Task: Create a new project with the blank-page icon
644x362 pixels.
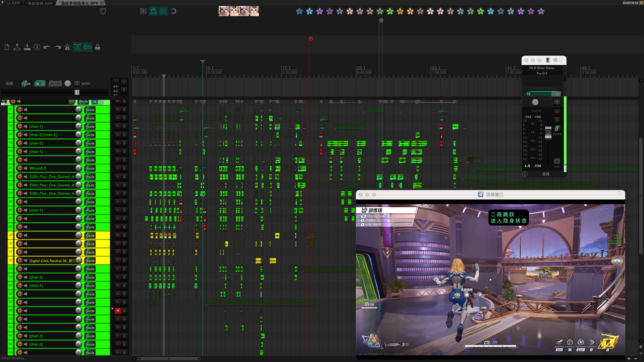Action: click(x=7, y=47)
